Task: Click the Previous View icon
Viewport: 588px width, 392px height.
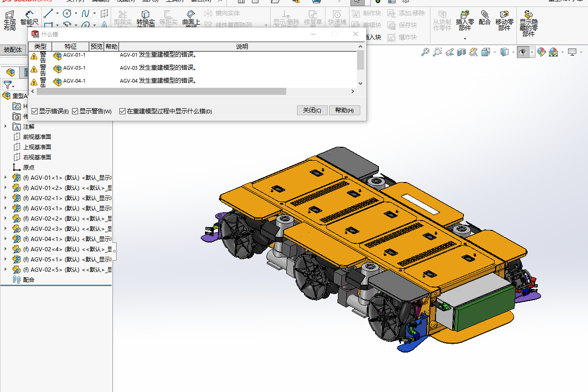Action: coord(449,52)
